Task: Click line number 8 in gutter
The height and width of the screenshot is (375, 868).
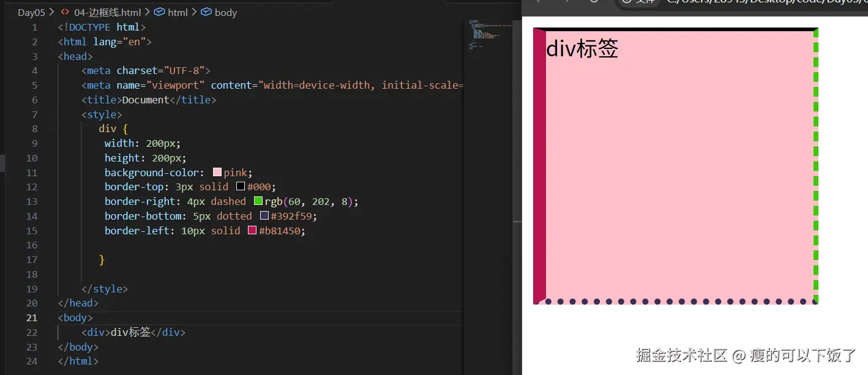Action: coord(35,128)
